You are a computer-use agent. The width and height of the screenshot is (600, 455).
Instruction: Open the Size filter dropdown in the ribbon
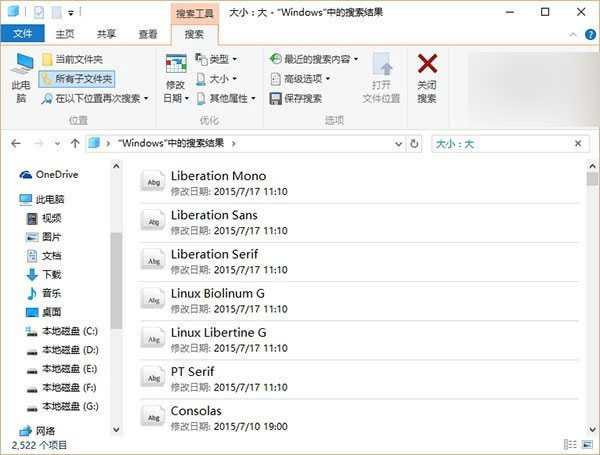click(x=216, y=79)
